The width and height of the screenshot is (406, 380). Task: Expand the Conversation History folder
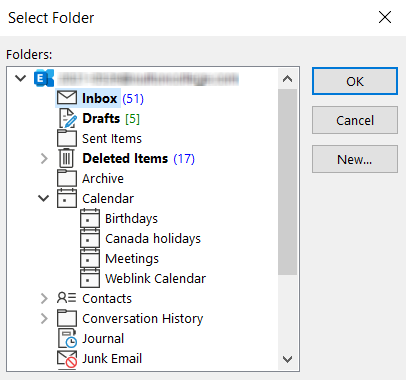point(44,319)
